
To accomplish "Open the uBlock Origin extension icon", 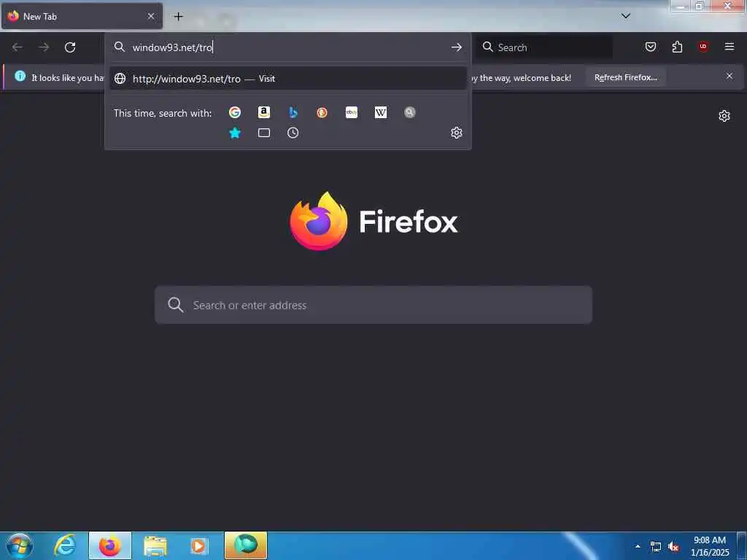I will [x=703, y=47].
